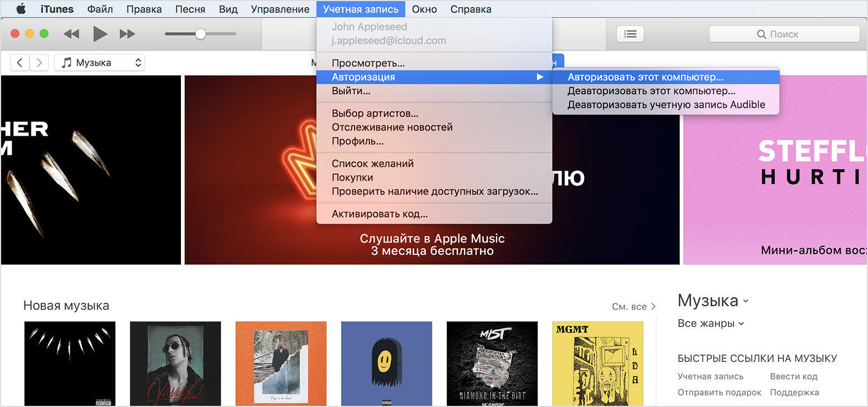Viewport: 868px width, 407px height.
Task: Open the Правка menu
Action: coord(144,9)
